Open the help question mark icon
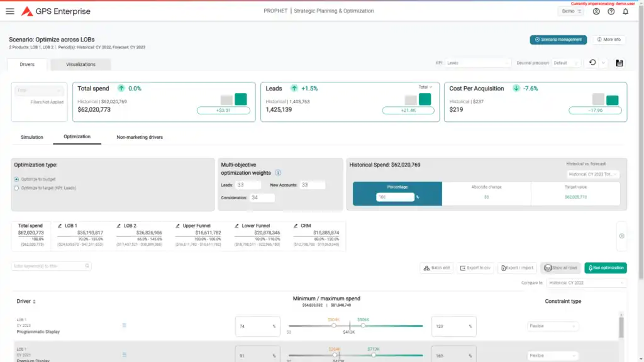Image resolution: width=644 pixels, height=362 pixels. click(611, 11)
